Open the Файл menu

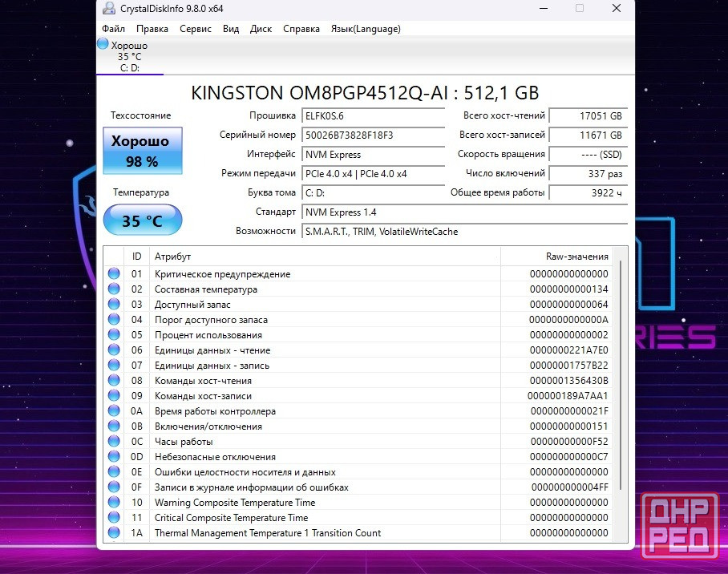[113, 29]
